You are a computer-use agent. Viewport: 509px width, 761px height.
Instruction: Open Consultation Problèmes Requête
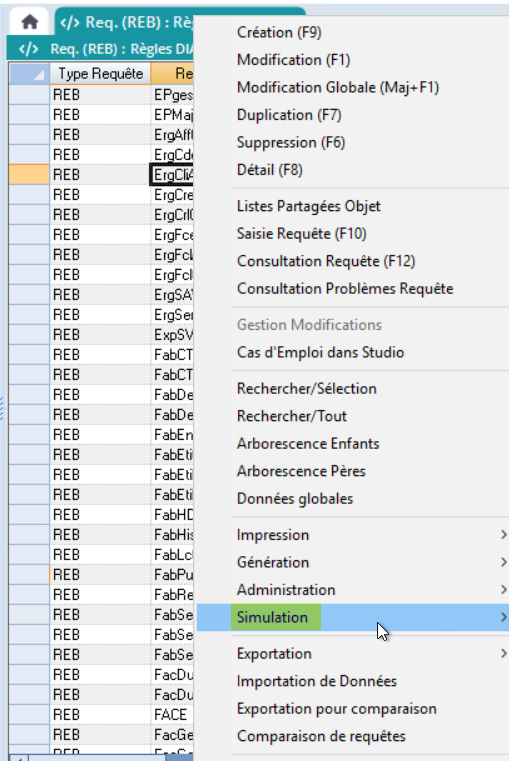click(345, 289)
